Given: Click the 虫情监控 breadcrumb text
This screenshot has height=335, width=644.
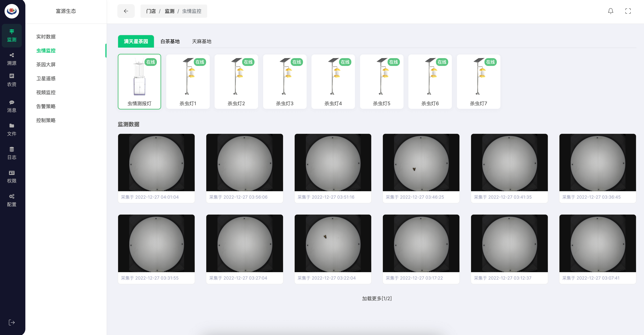Looking at the screenshot, I should [192, 11].
